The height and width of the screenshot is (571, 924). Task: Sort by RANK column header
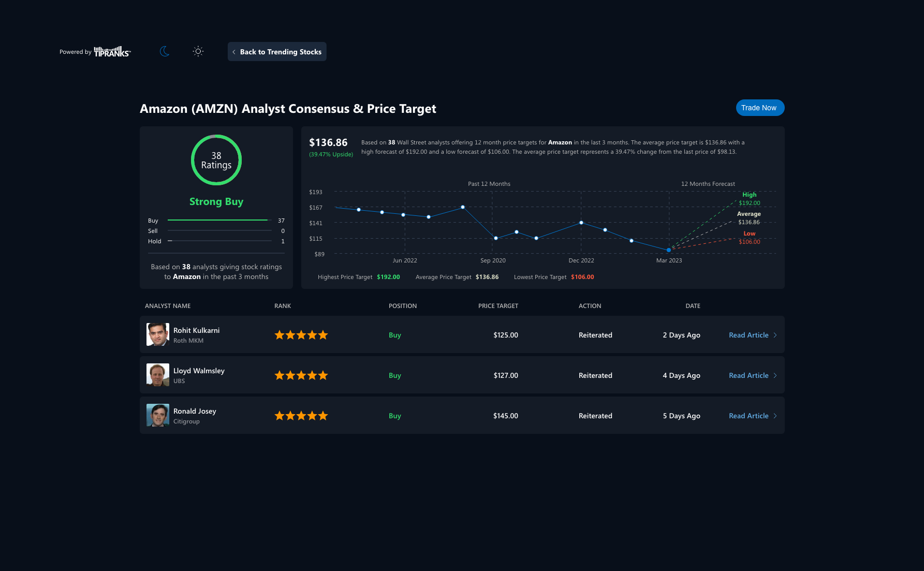283,306
